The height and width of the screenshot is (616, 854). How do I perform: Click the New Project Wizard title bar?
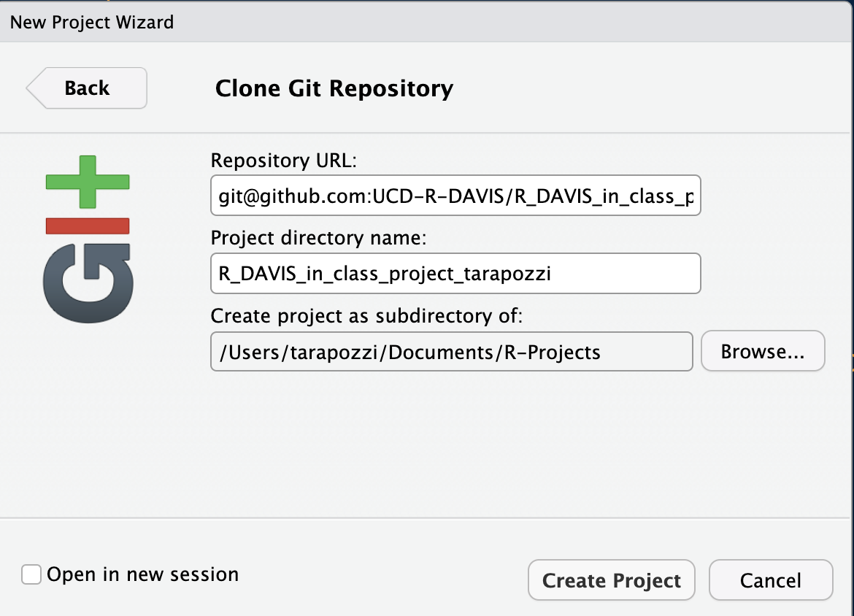click(427, 22)
